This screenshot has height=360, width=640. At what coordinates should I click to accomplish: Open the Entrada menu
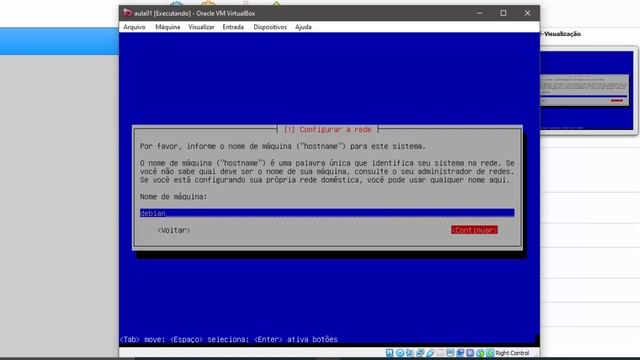pos(233,27)
